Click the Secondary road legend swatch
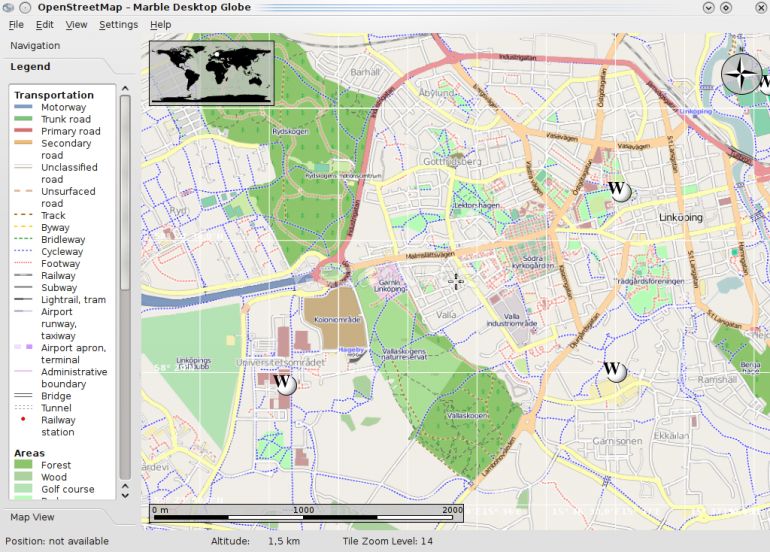This screenshot has width=770, height=552. 23,143
